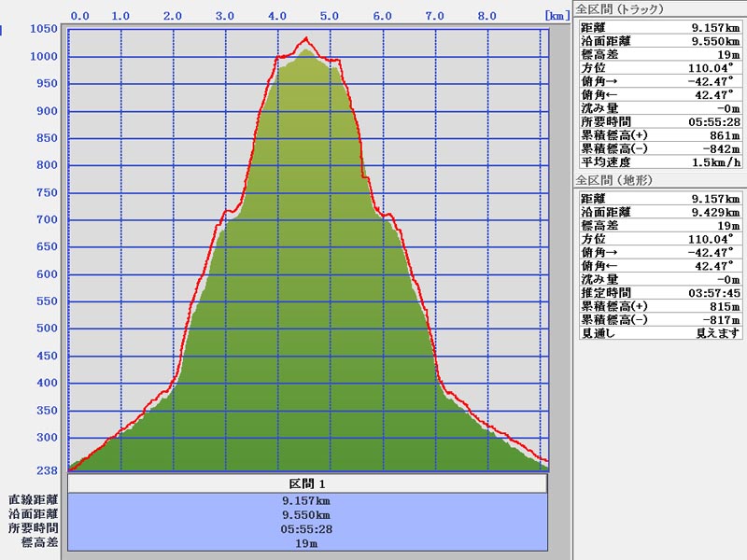Select the 9.550km value under 区間 1
747x560 pixels.
pyautogui.click(x=307, y=514)
